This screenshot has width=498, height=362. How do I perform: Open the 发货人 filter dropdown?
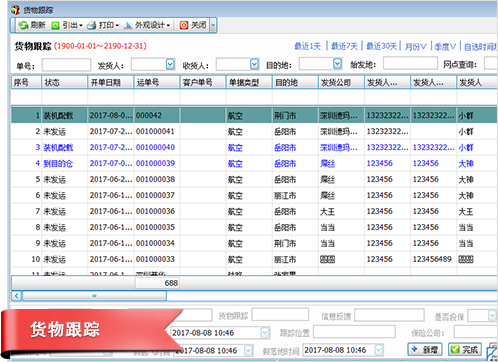click(x=170, y=64)
